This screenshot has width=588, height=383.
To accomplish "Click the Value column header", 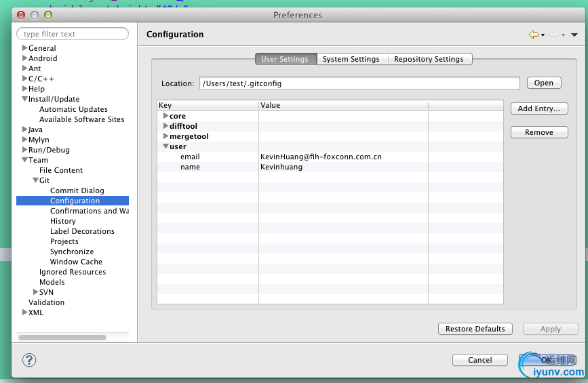I will (x=343, y=105).
